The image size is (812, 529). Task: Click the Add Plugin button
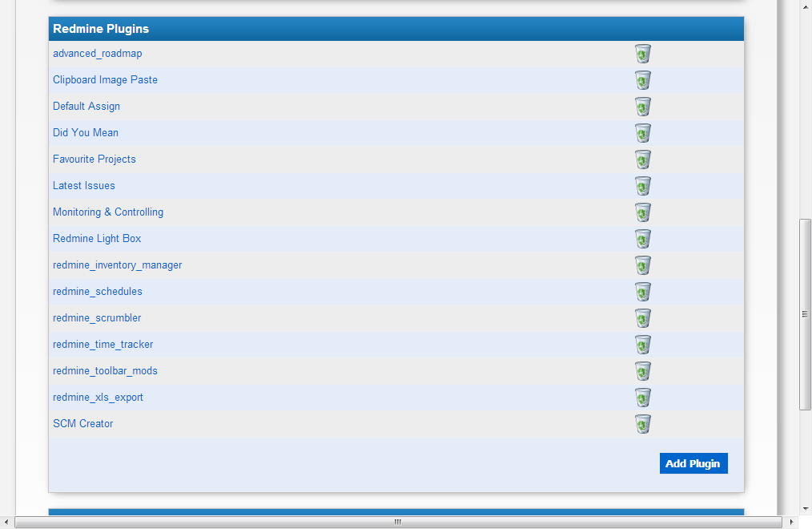[693, 463]
